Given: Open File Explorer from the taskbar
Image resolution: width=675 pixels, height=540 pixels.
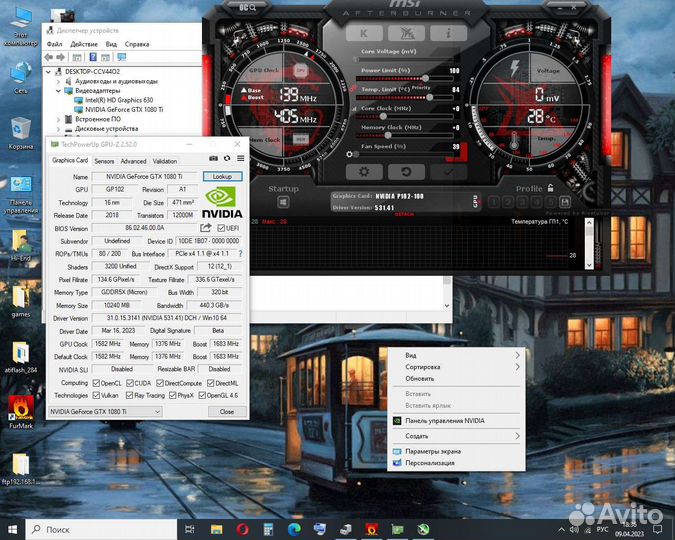Looking at the screenshot, I should 217,529.
